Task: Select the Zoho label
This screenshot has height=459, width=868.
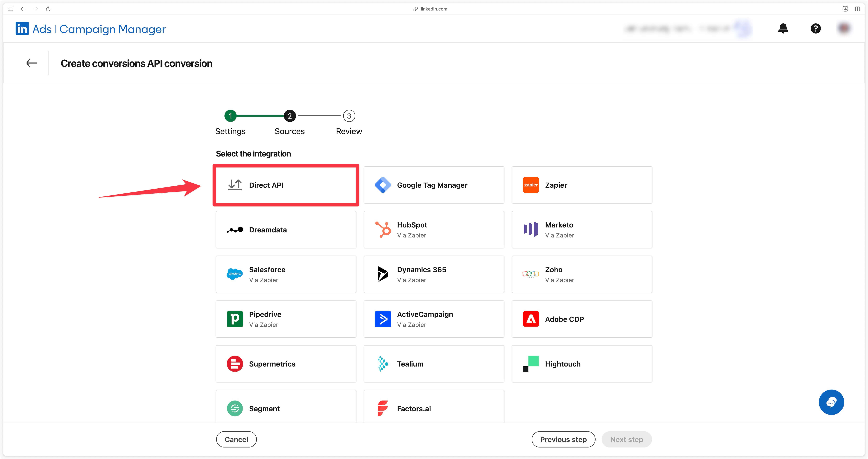Action: pos(554,269)
